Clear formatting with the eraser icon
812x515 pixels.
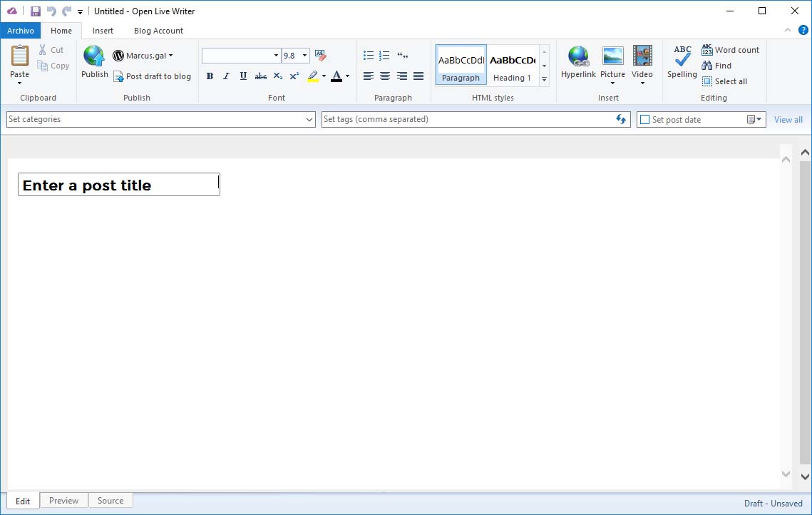tap(321, 56)
